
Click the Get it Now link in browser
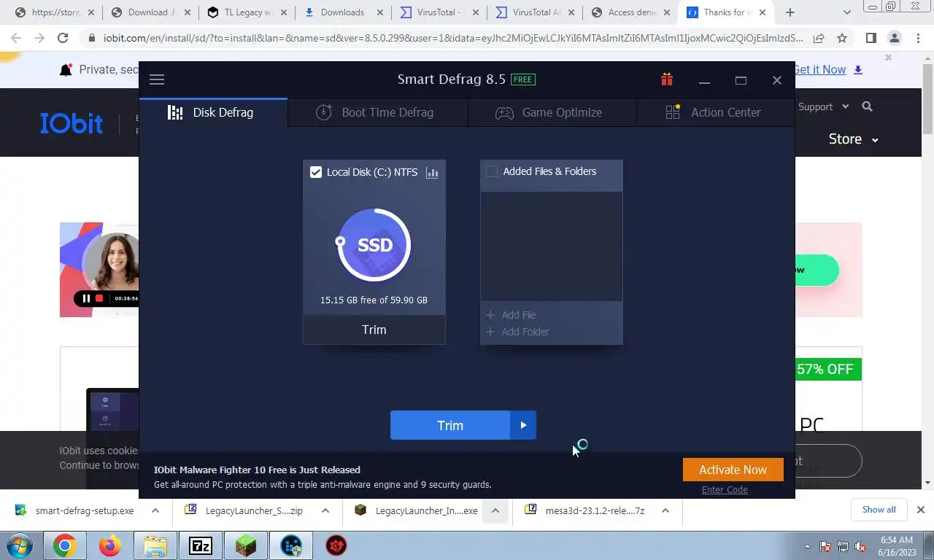click(x=819, y=69)
